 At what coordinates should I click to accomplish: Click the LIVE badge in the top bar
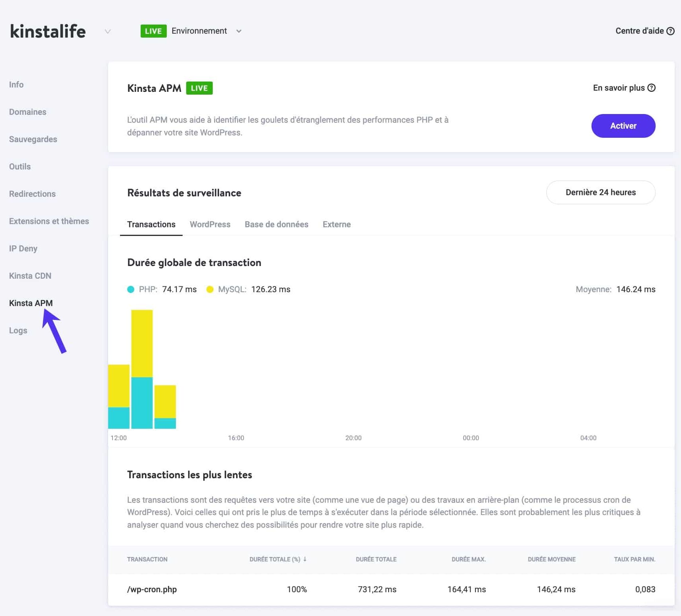153,31
